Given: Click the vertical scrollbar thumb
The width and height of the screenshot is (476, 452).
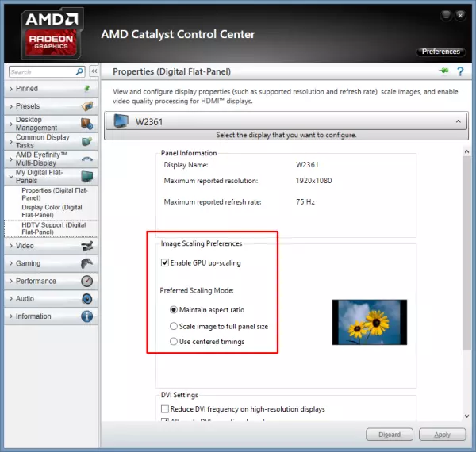Looking at the screenshot, I should point(466,253).
